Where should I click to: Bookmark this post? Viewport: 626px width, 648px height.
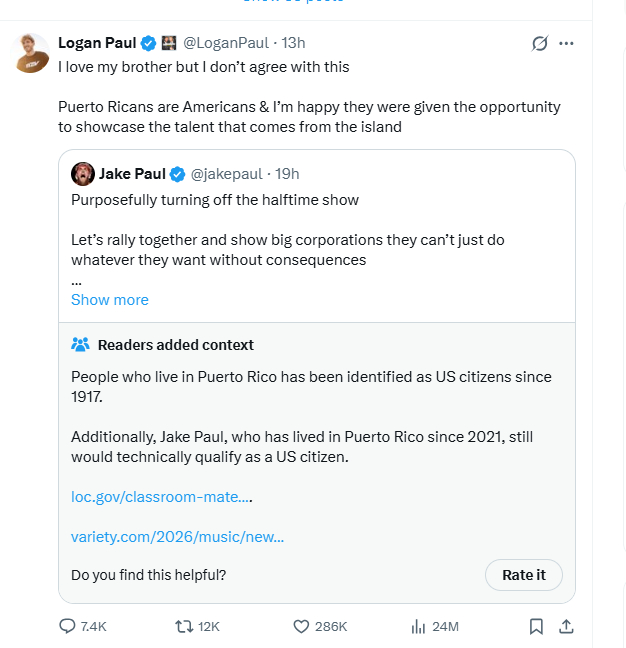coord(536,627)
